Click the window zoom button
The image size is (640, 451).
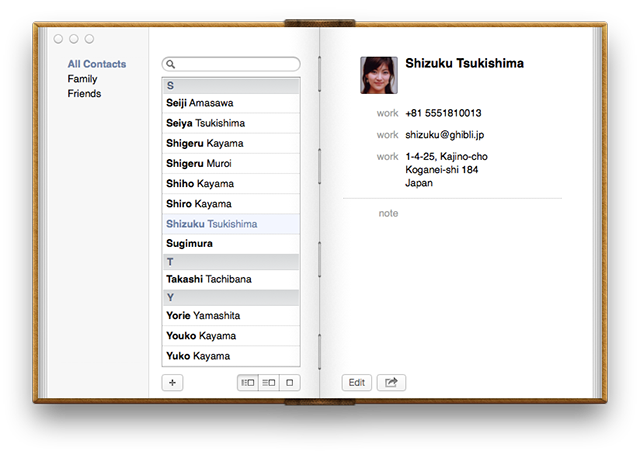point(89,39)
